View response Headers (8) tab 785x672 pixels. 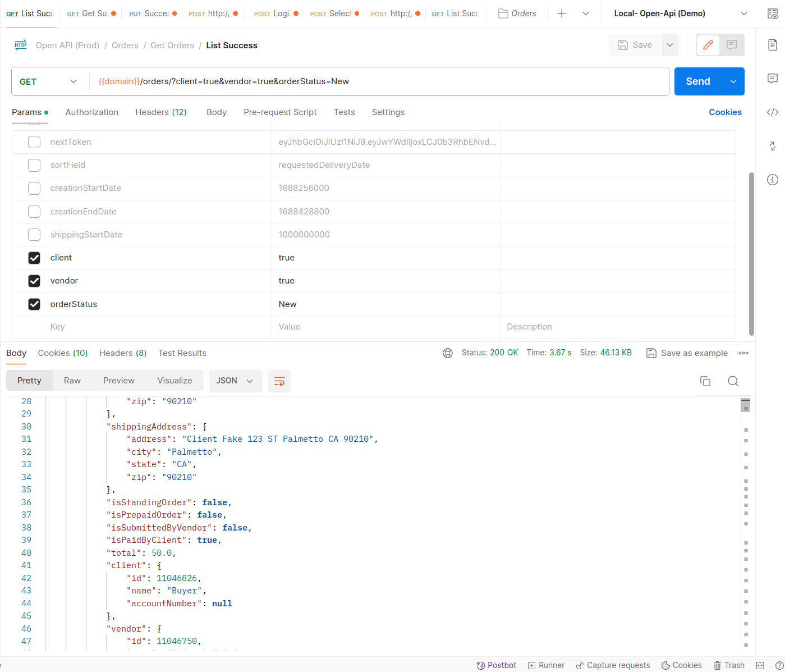(123, 353)
